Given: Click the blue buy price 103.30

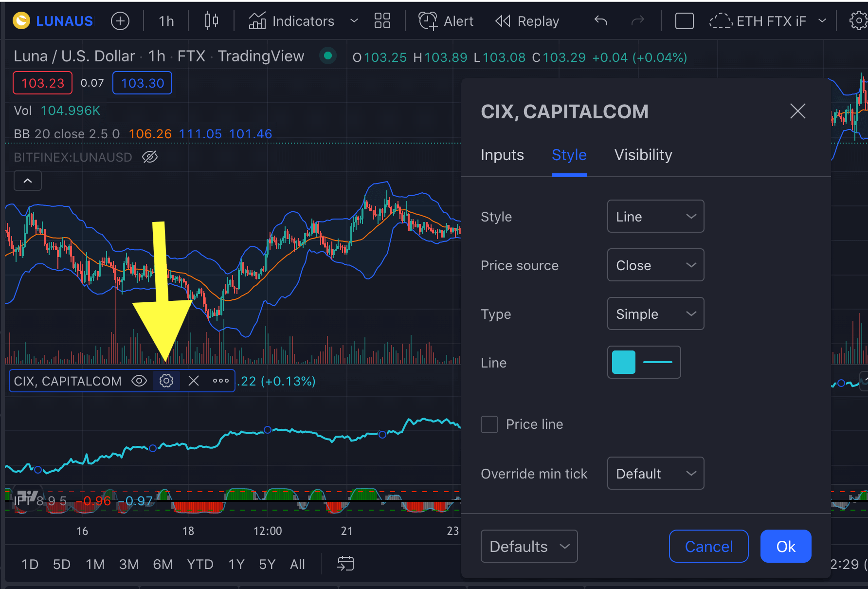Looking at the screenshot, I should click(143, 83).
